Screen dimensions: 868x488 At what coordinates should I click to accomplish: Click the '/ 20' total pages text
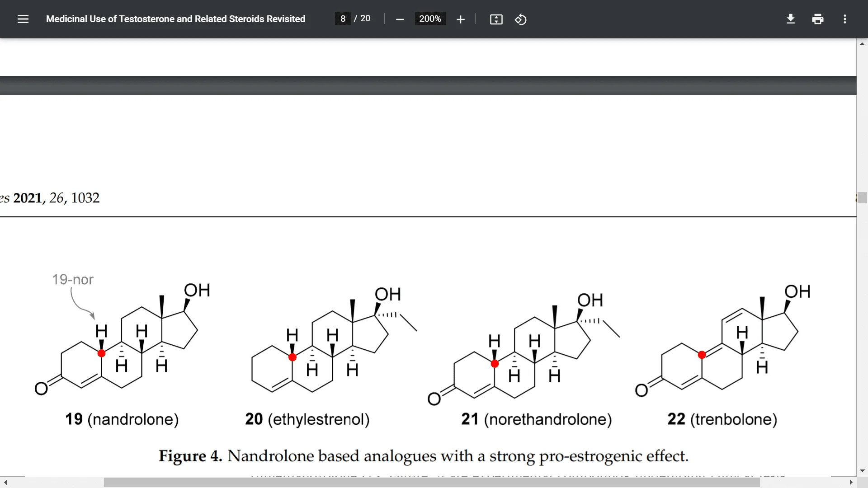362,19
